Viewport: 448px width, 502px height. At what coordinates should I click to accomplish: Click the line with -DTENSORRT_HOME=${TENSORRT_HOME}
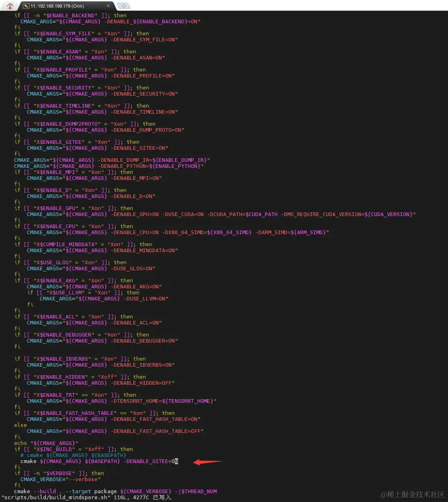pos(121,401)
